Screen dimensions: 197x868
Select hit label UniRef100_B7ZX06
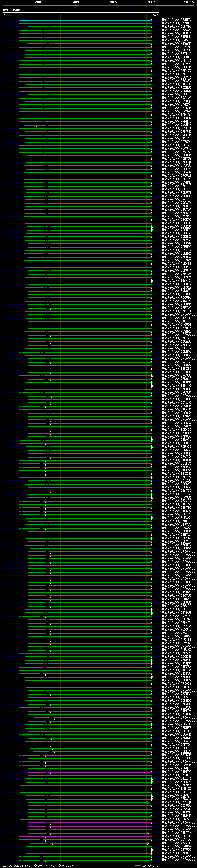177,30
